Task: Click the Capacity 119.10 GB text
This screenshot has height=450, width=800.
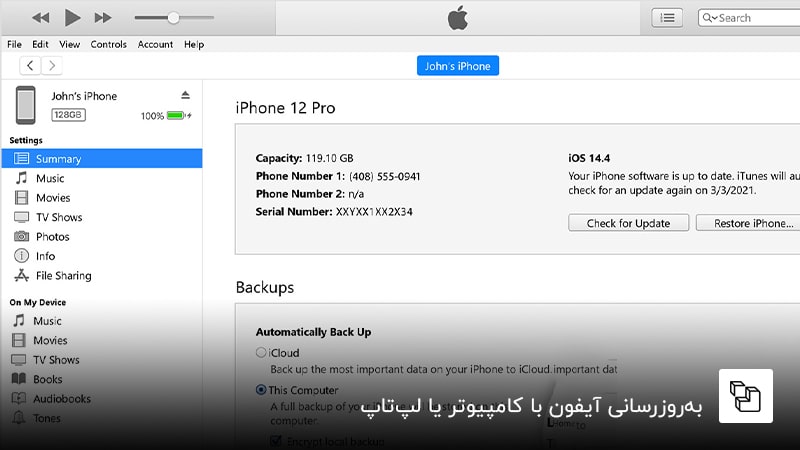Action: pos(305,158)
